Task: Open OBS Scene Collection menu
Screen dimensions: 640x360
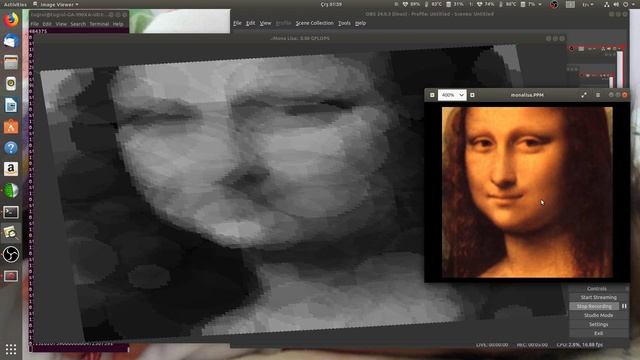Action: [x=314, y=23]
